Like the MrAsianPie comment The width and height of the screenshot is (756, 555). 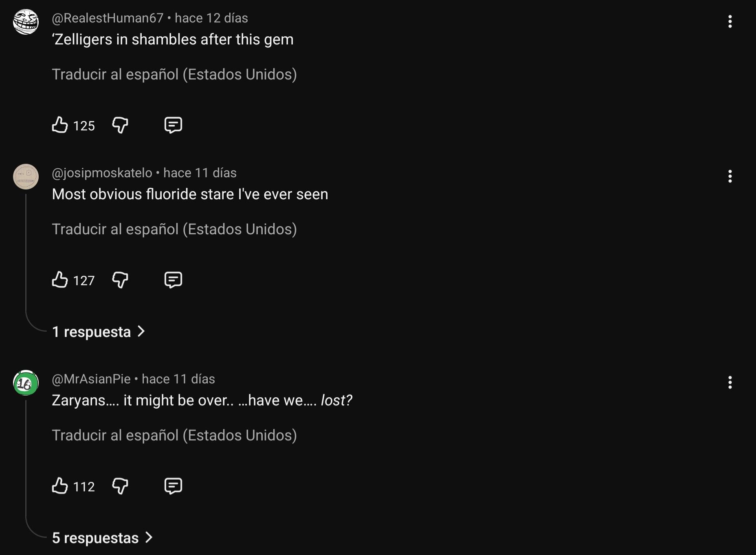click(x=60, y=486)
